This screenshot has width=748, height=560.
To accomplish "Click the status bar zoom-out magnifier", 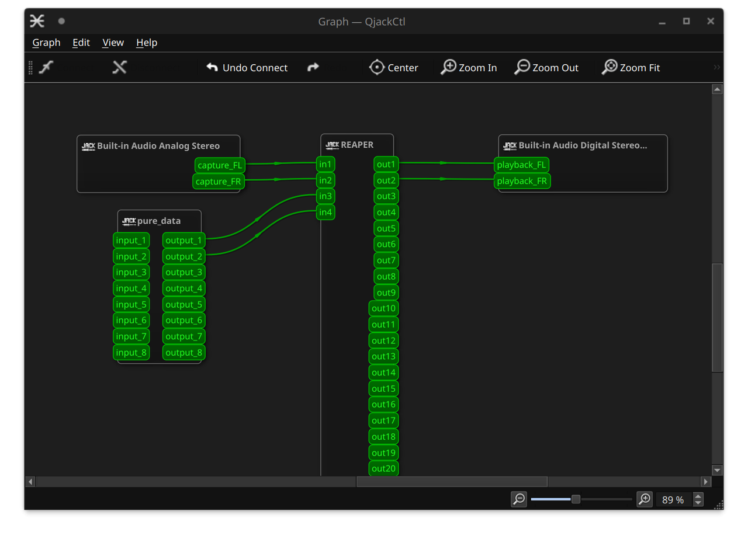I will [519, 499].
